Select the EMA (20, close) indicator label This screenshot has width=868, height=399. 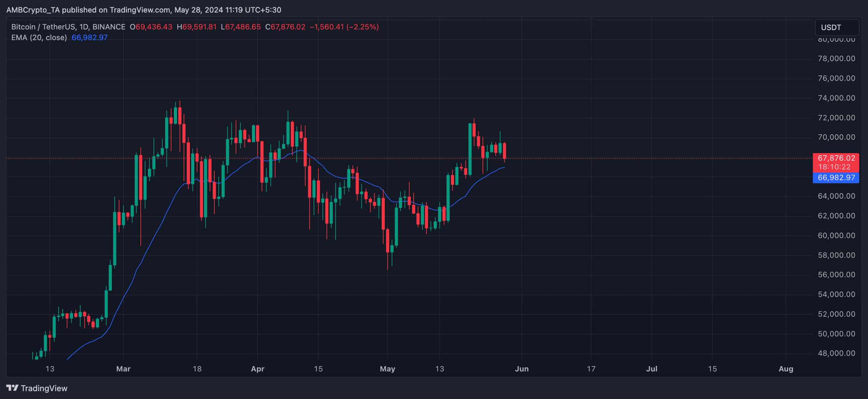39,38
